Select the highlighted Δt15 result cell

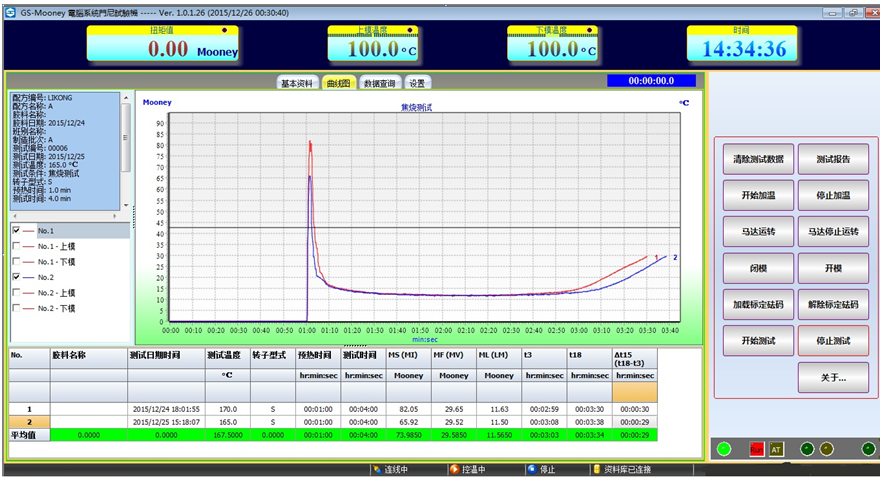(634, 392)
